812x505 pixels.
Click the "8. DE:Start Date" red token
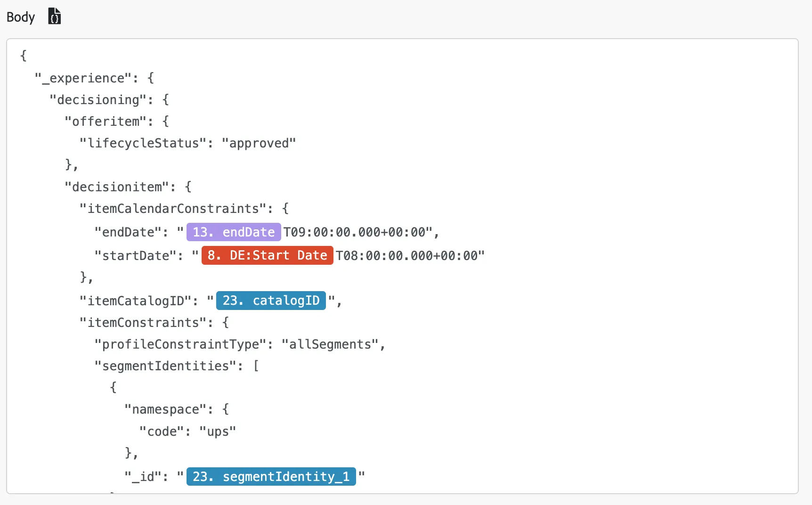(x=267, y=255)
